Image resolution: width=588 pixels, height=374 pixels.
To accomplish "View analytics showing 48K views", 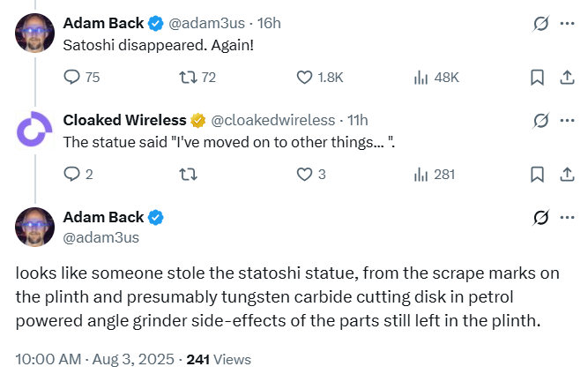I will pyautogui.click(x=422, y=77).
